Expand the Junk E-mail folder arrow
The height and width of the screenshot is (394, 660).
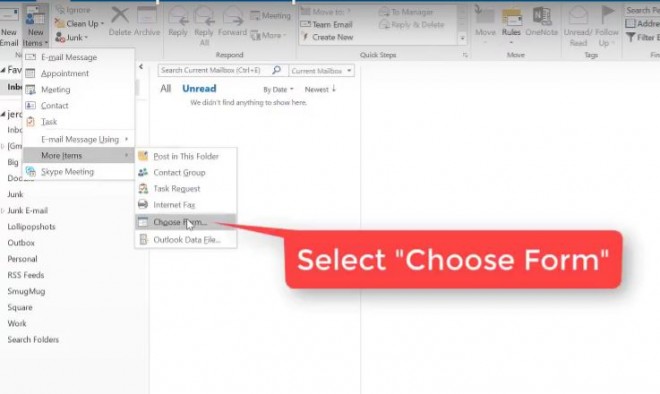(x=3, y=210)
